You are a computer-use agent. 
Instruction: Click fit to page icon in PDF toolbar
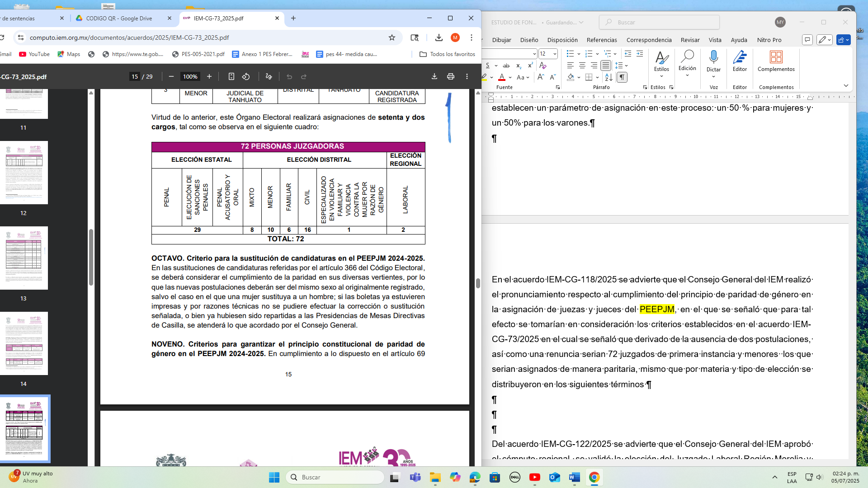231,77
